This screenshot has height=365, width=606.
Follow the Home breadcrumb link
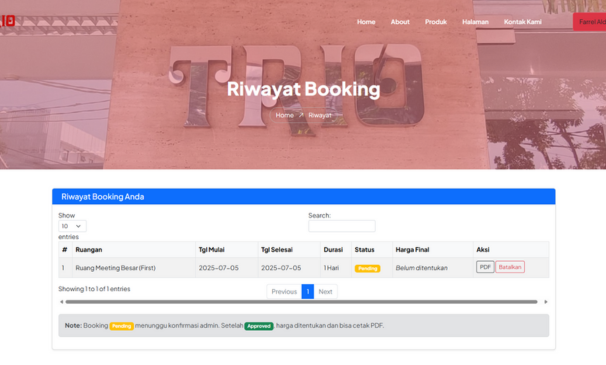284,115
